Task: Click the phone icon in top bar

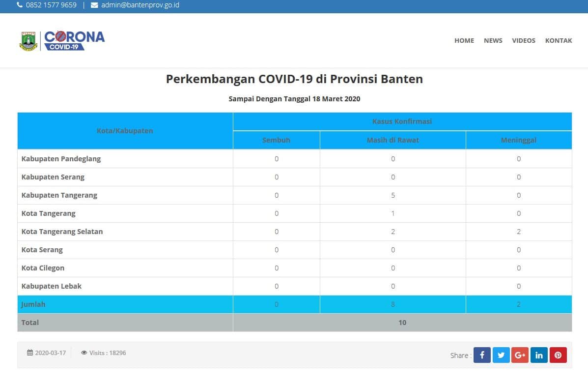Action: point(20,5)
